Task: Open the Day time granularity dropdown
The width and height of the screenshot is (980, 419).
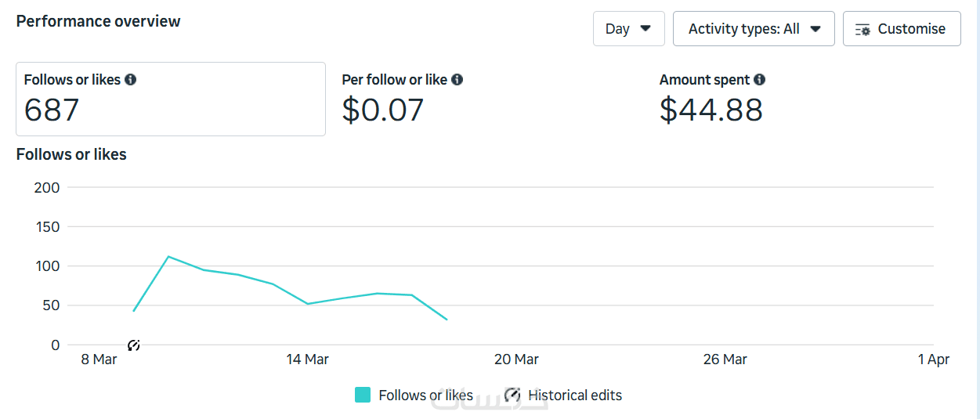Action: [628, 29]
